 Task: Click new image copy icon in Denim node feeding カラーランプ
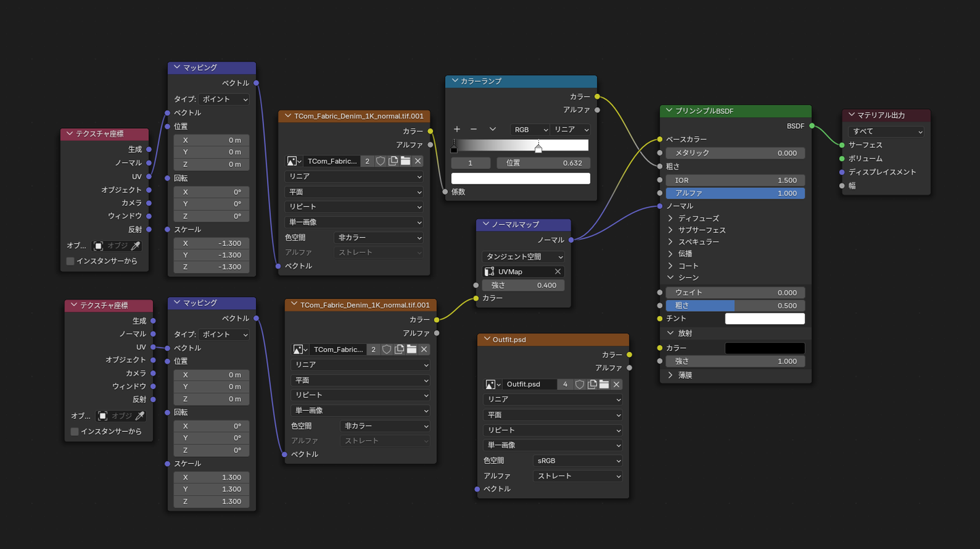[x=393, y=161]
